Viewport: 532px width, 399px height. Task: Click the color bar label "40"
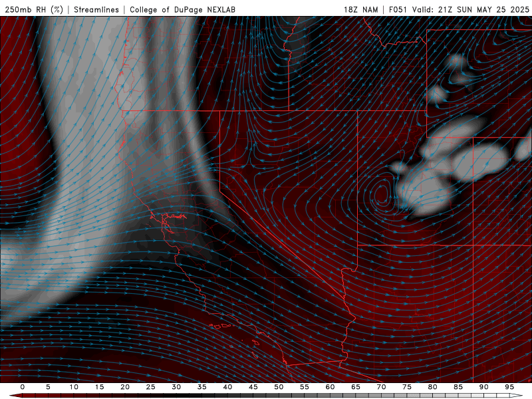(227, 387)
